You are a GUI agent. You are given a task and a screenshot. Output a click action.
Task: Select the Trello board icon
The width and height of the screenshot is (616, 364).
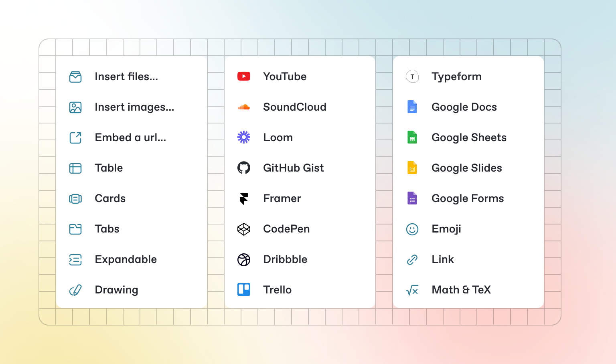click(244, 289)
